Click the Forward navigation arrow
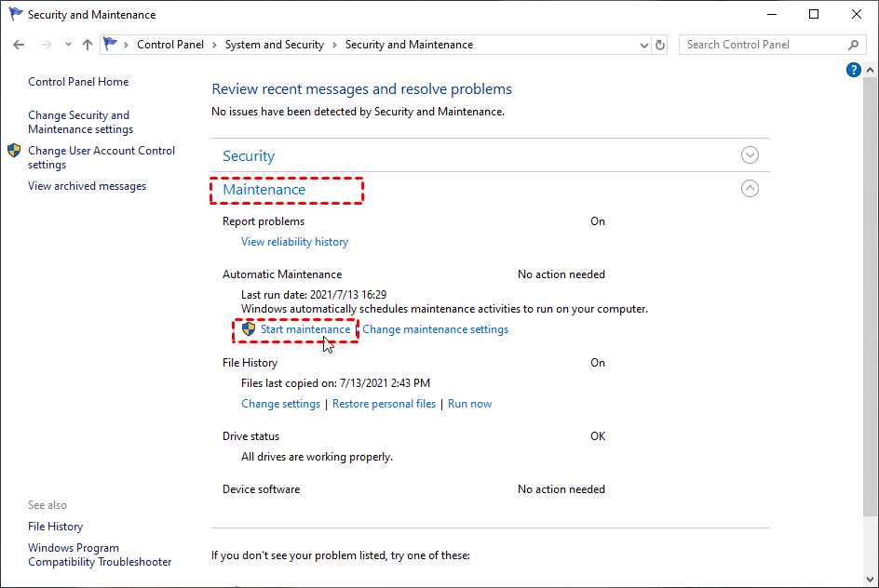 pos(46,45)
